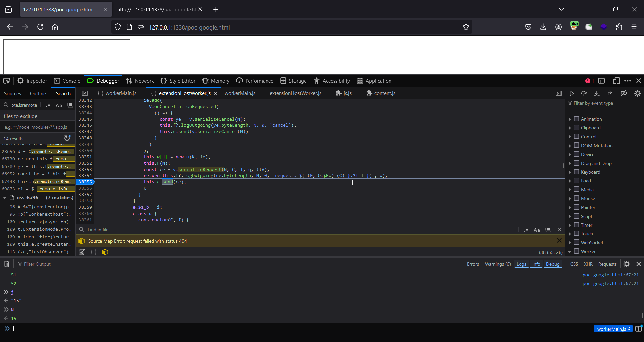Switch to the Network panel
The height and width of the screenshot is (342, 644).
140,81
